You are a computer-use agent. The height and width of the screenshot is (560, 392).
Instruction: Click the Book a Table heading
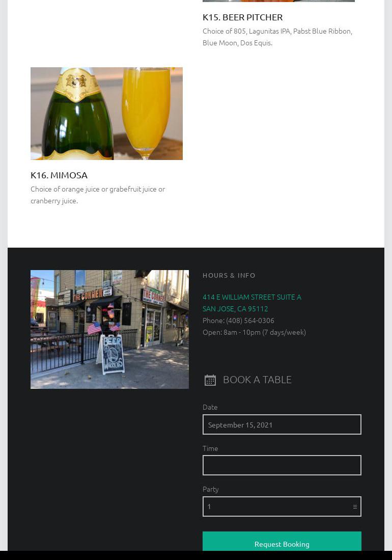coord(257,380)
